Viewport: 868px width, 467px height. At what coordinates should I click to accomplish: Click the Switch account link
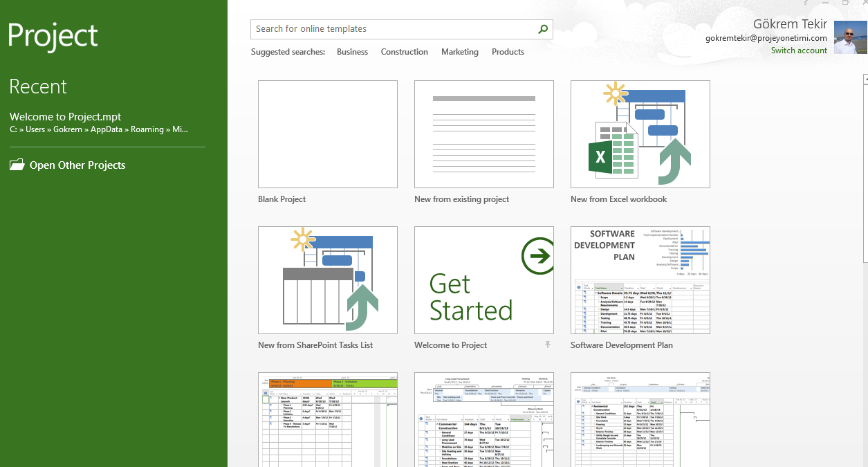[x=799, y=51]
